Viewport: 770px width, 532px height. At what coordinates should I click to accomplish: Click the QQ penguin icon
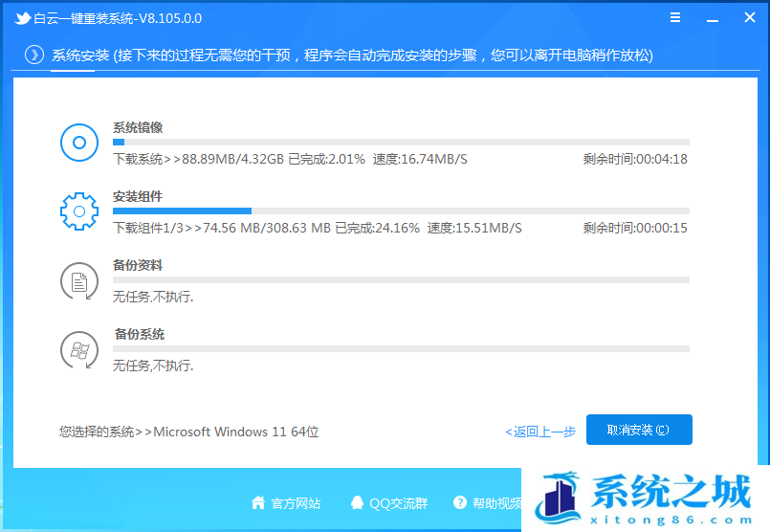click(357, 502)
